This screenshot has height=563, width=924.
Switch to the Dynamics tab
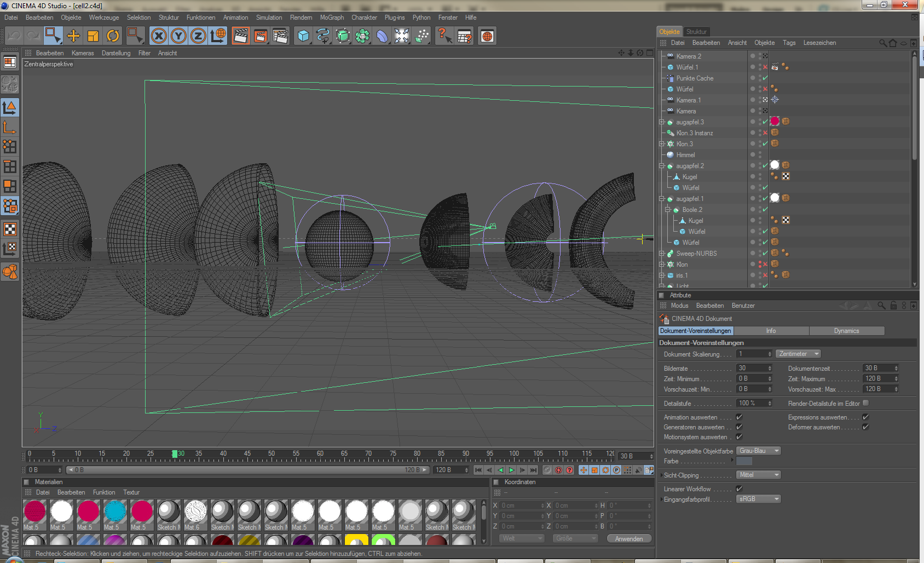(846, 331)
